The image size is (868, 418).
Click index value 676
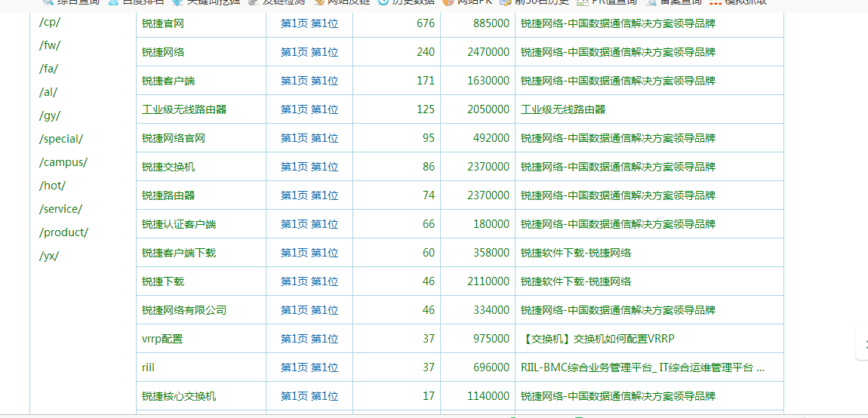(x=426, y=23)
